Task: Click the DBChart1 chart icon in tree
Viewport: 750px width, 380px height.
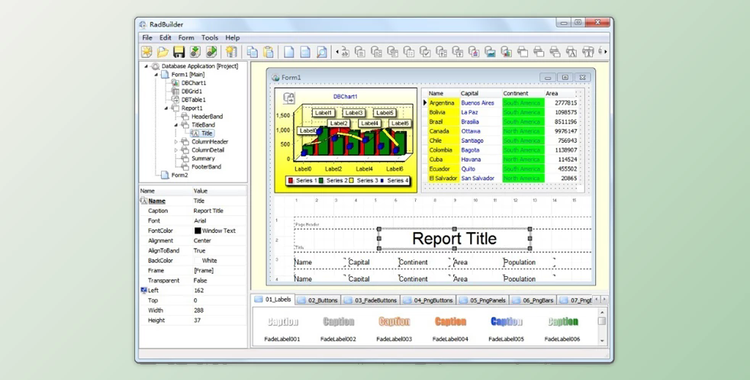Action: 176,83
